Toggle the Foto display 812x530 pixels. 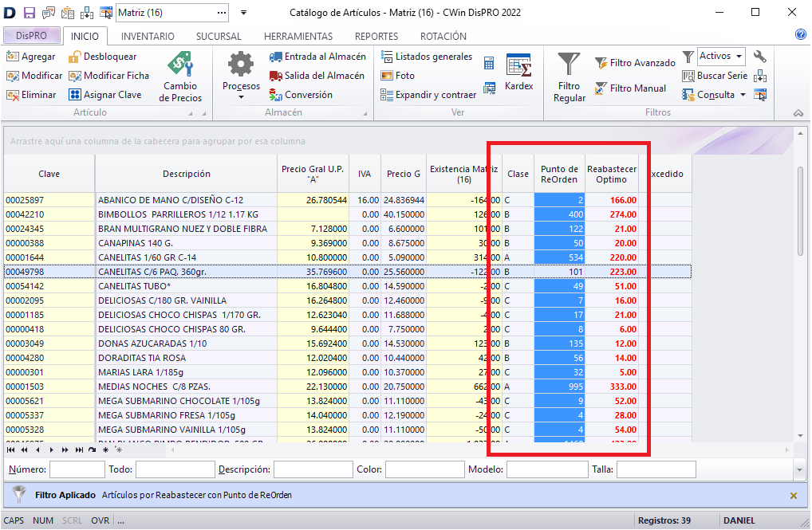(x=397, y=76)
